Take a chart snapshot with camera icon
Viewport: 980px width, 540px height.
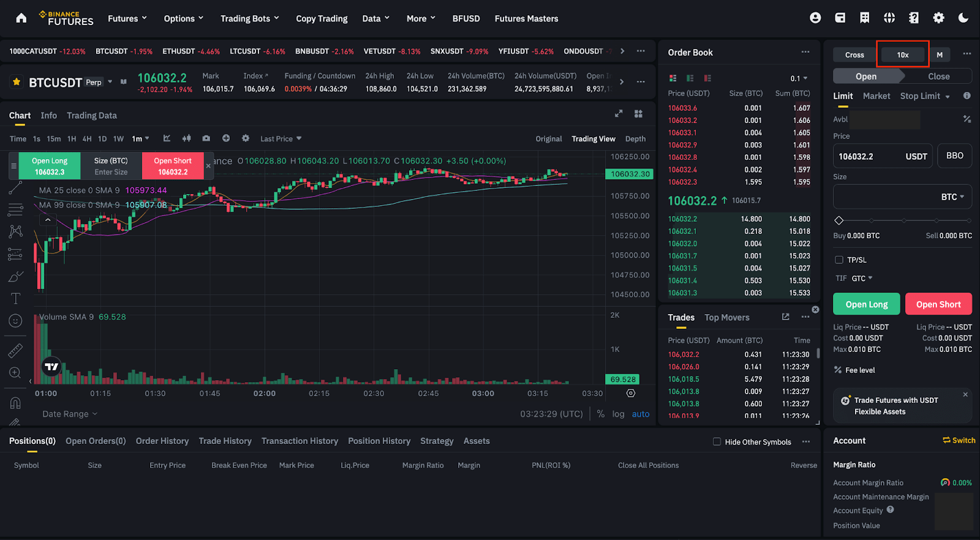tap(206, 138)
